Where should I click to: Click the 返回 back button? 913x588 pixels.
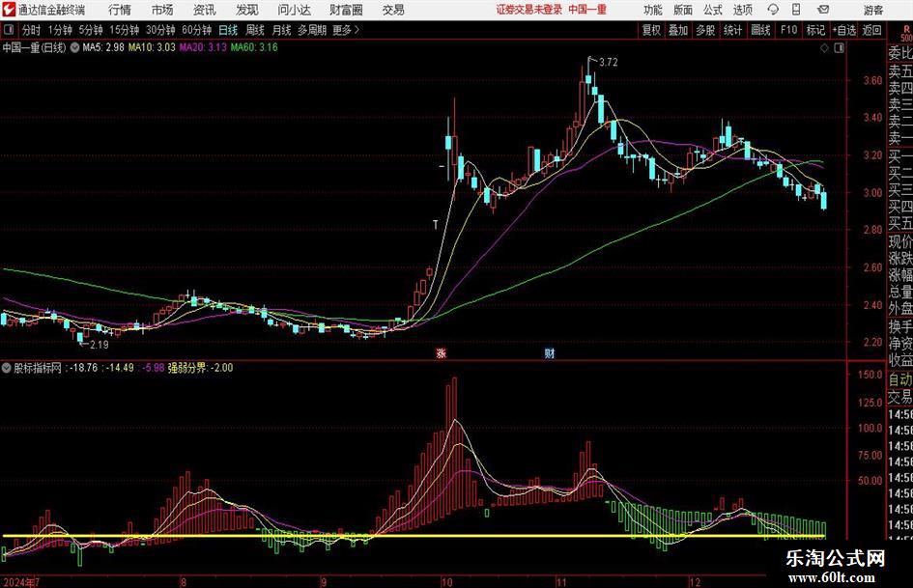coord(871,30)
